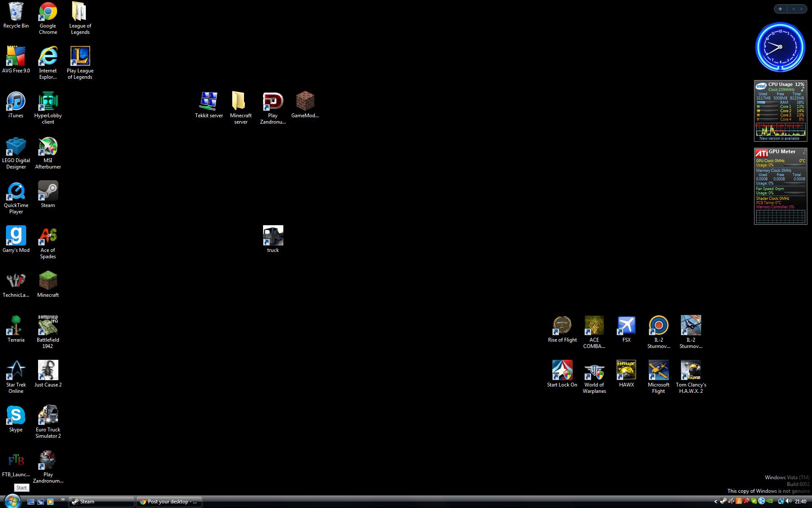The image size is (812, 508).
Task: Select the TechnicLauncher icon
Action: point(16,284)
